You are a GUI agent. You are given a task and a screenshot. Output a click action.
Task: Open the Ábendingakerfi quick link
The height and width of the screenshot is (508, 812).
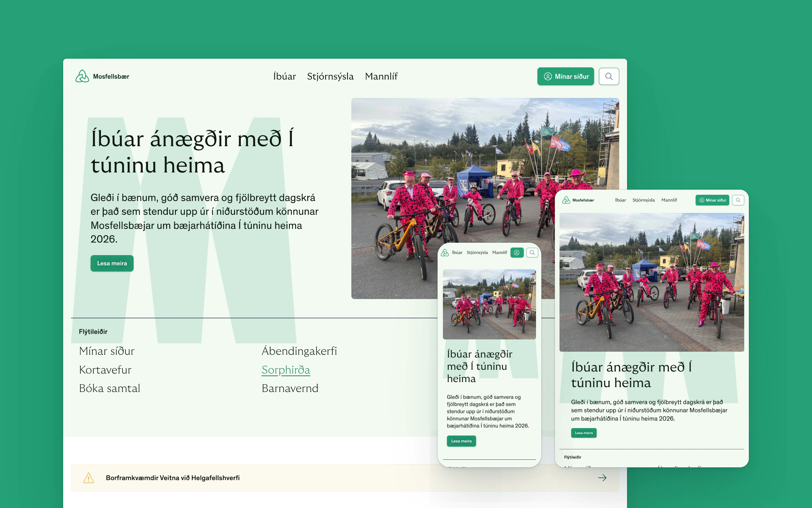click(299, 351)
